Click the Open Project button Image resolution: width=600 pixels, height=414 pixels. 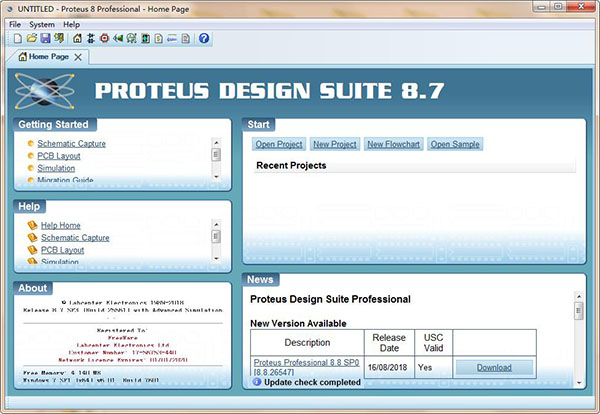point(279,144)
